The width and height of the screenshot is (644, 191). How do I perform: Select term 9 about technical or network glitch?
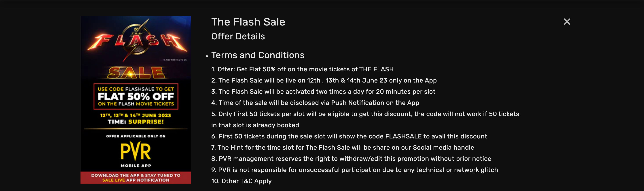click(x=354, y=170)
